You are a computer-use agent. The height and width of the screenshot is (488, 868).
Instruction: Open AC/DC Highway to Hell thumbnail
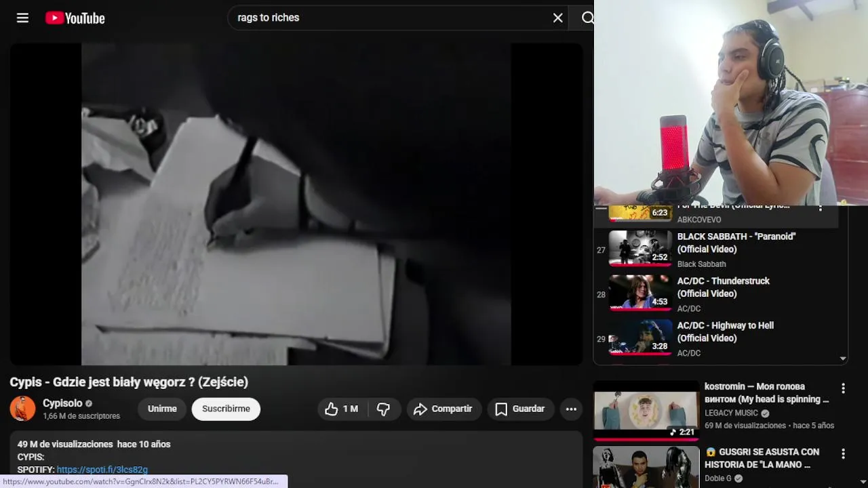640,338
